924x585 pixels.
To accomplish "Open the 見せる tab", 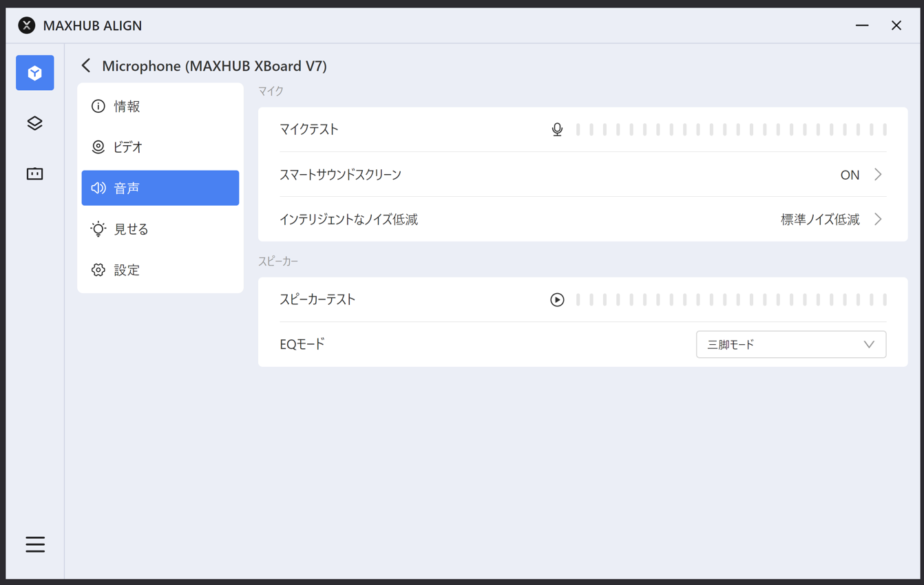I will tap(160, 228).
